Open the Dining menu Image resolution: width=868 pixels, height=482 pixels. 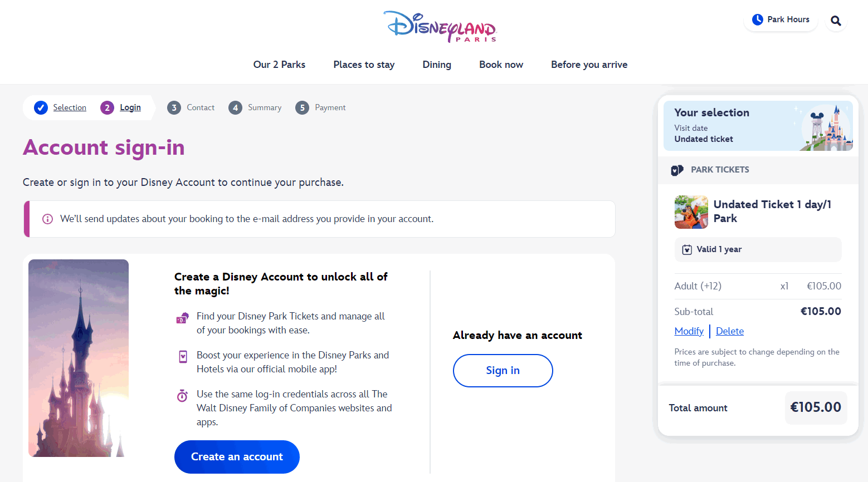point(437,65)
